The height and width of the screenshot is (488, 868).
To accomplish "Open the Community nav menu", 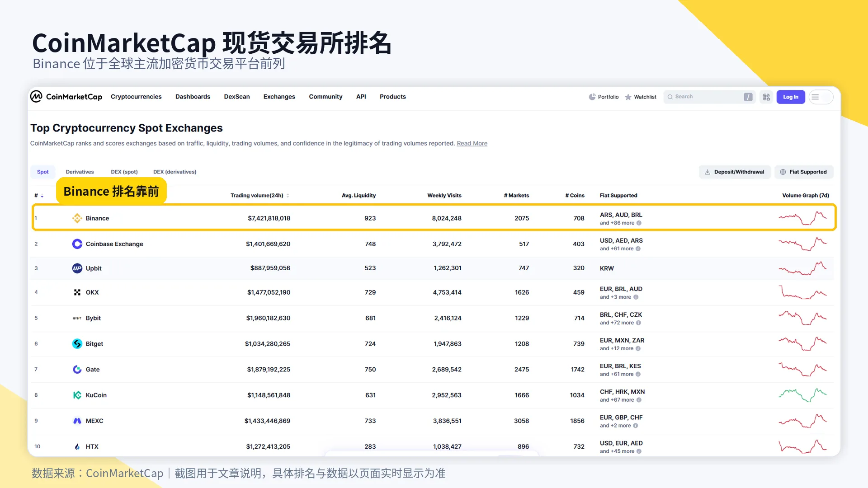I will pyautogui.click(x=325, y=97).
